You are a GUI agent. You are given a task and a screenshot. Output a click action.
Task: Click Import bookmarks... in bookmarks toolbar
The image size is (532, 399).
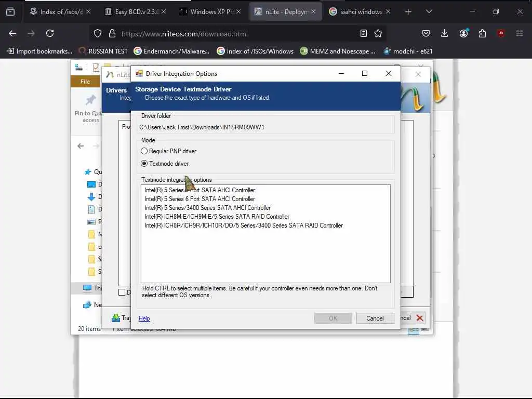click(x=39, y=51)
